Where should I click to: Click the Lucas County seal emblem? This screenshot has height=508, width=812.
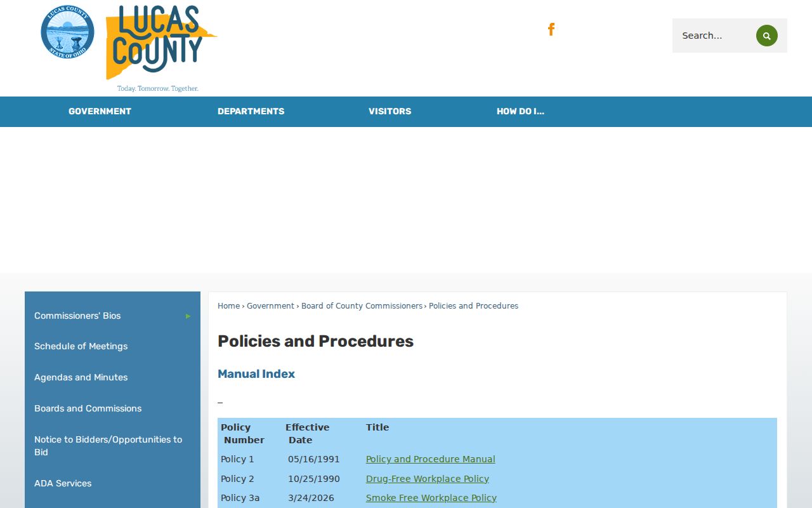(67, 32)
